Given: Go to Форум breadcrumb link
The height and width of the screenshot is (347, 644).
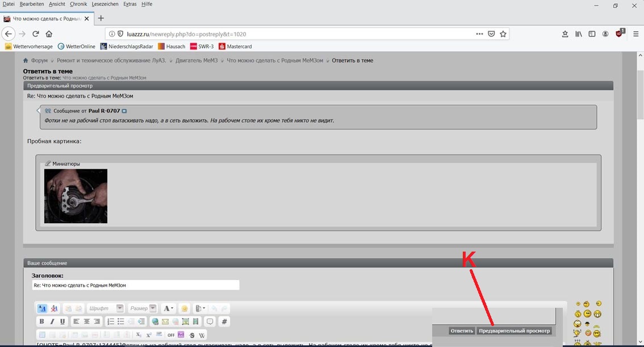Looking at the screenshot, I should pyautogui.click(x=39, y=60).
